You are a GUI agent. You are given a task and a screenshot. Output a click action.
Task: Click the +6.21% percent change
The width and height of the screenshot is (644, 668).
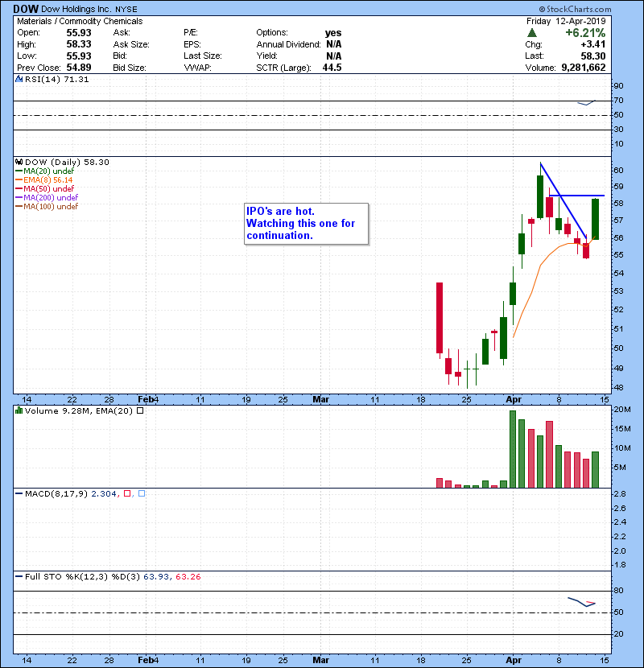coord(585,33)
